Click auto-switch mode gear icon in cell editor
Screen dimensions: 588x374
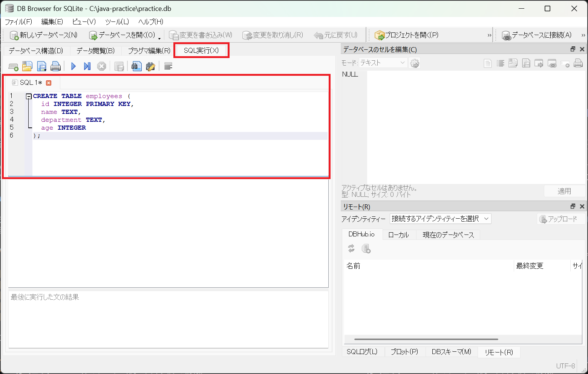pyautogui.click(x=415, y=63)
